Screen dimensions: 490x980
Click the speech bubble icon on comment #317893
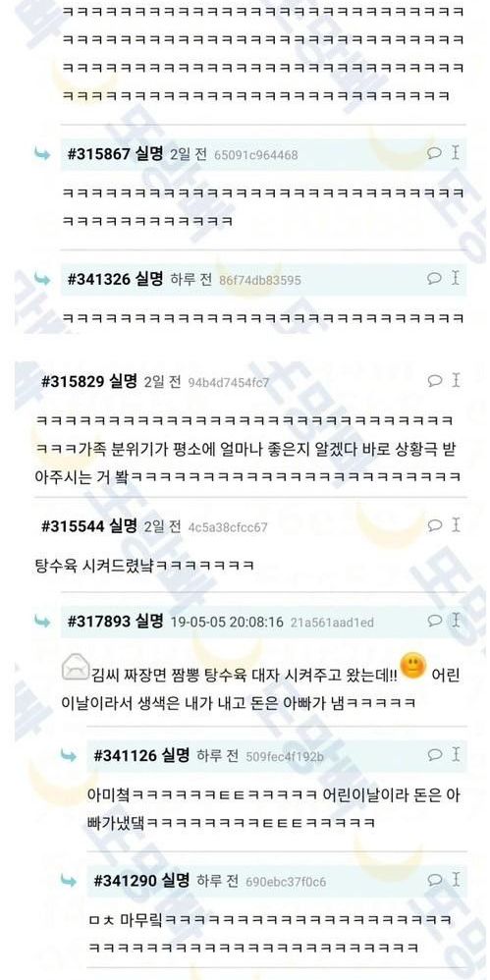point(434,621)
